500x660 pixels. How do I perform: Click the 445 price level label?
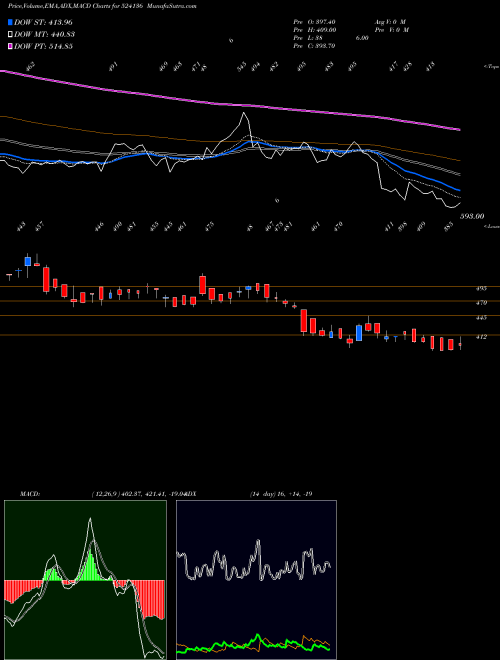[481, 317]
